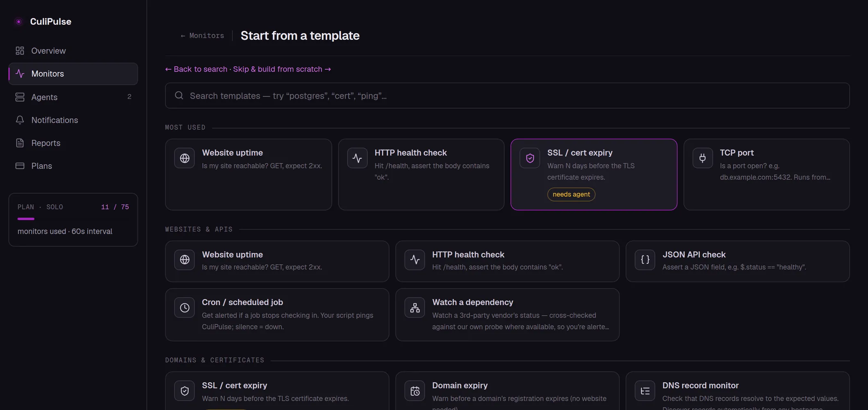Click globe icon on Websites & APIs Website uptime

(185, 260)
